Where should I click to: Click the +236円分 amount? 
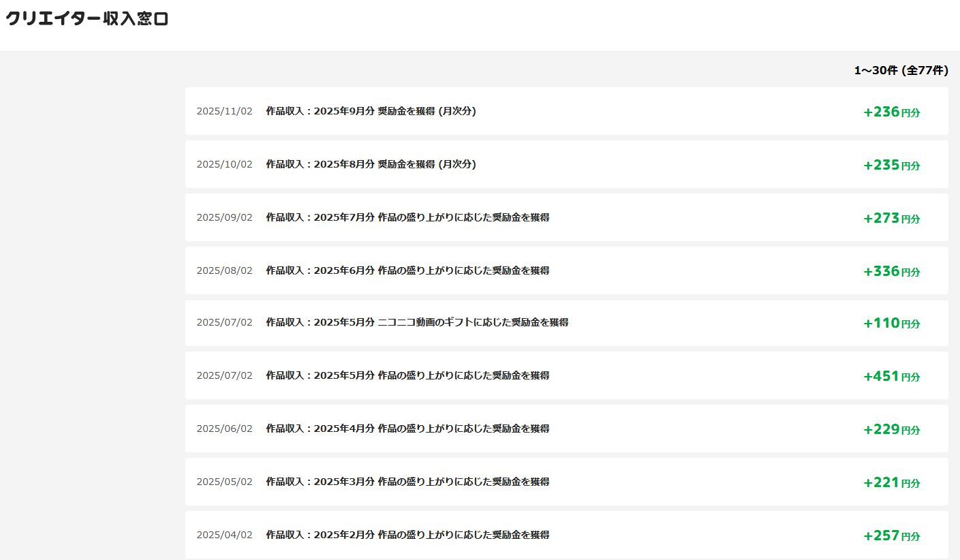(891, 112)
